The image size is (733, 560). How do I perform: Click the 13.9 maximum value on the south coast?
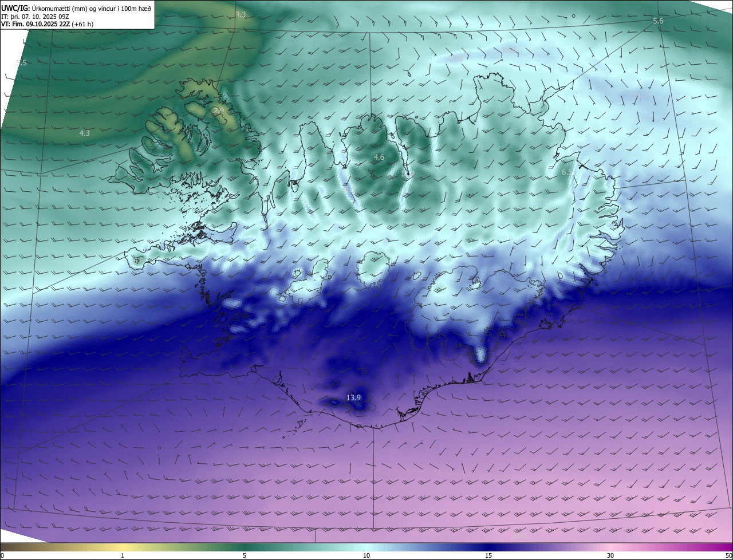pos(354,397)
